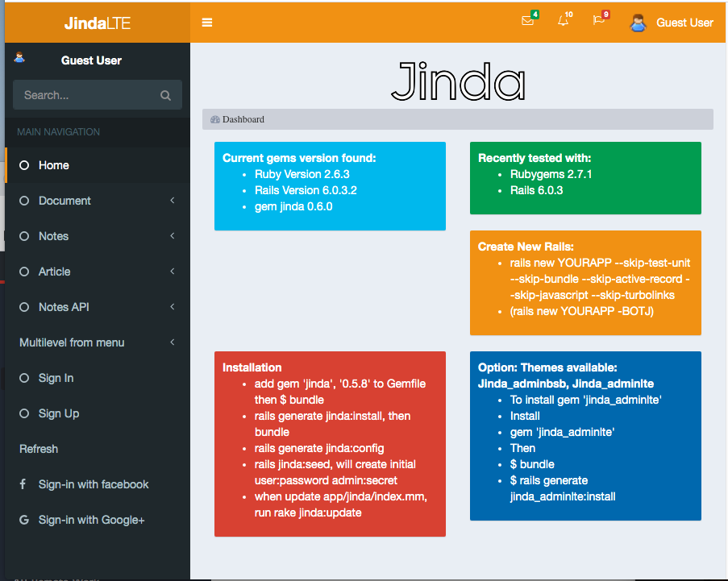Click the Option: Themes available heading
728x581 pixels.
(x=566, y=376)
